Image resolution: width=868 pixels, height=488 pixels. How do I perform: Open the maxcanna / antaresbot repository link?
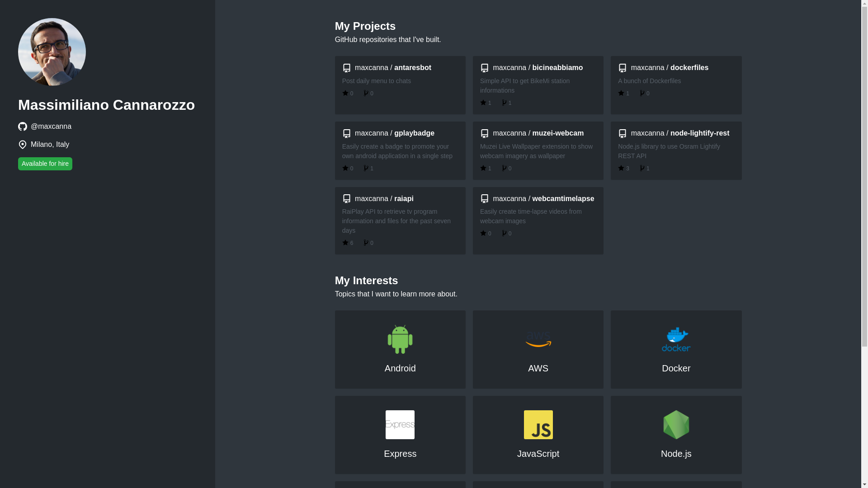[x=393, y=68]
